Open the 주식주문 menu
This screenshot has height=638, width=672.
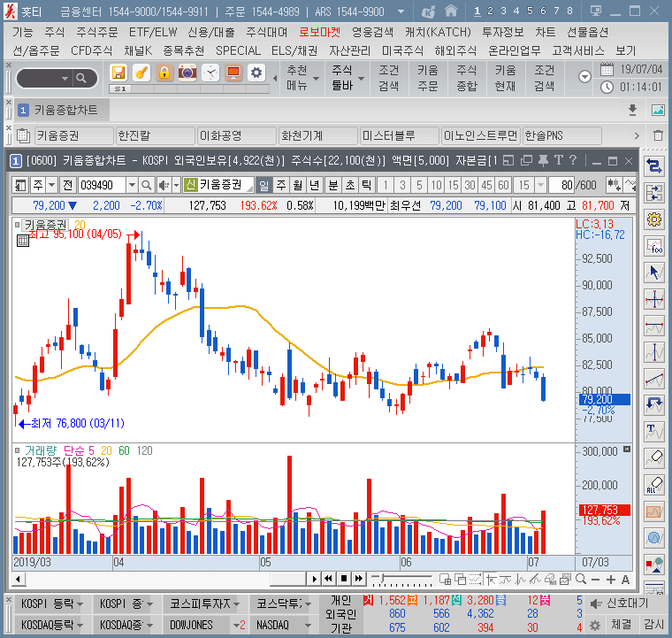(97, 32)
